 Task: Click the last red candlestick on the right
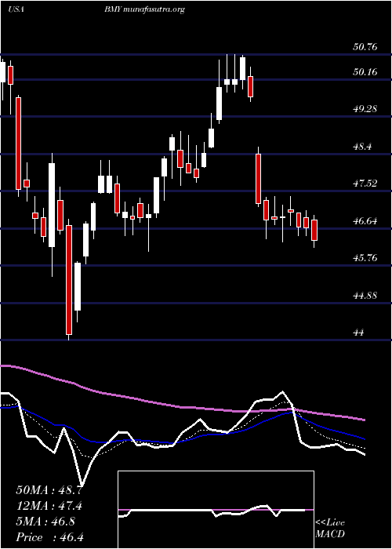(314, 231)
